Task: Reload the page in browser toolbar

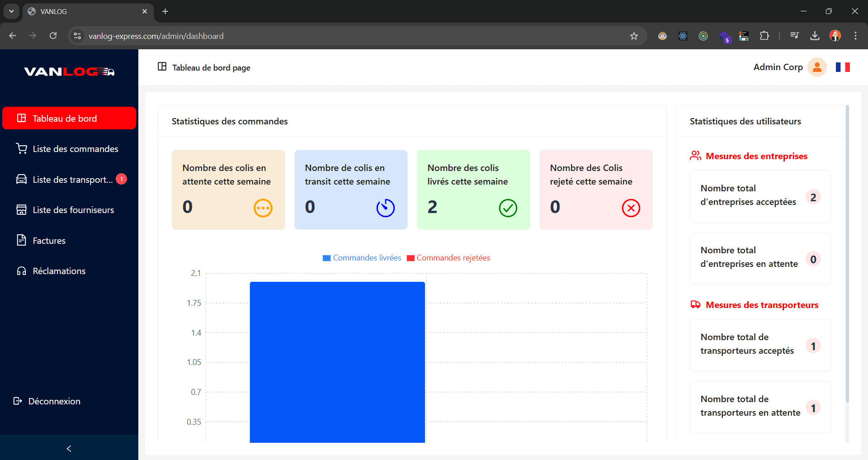Action: pos(53,36)
